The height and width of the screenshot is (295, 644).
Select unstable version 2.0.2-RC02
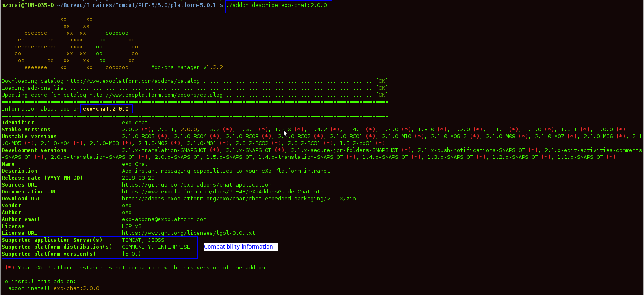(x=252, y=143)
